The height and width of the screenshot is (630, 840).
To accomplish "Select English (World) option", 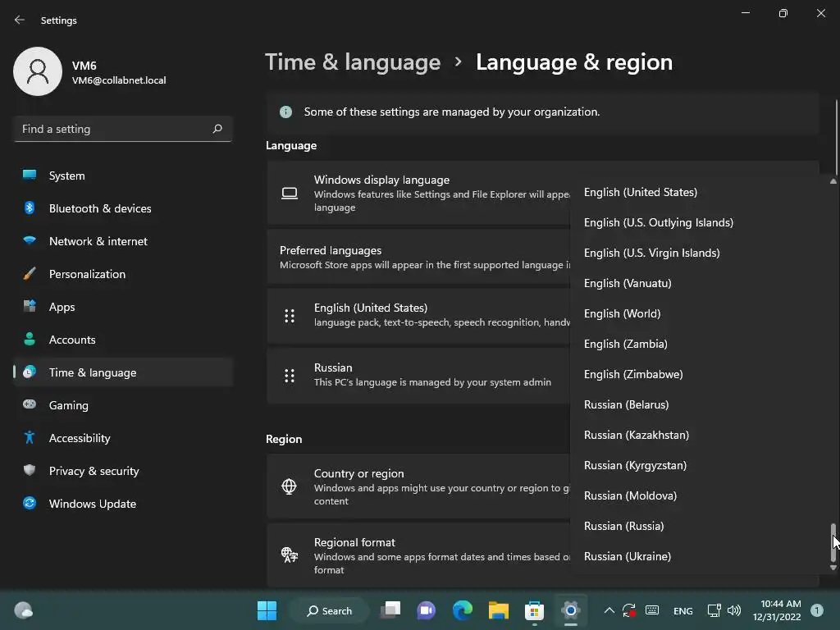I will [x=701, y=313].
